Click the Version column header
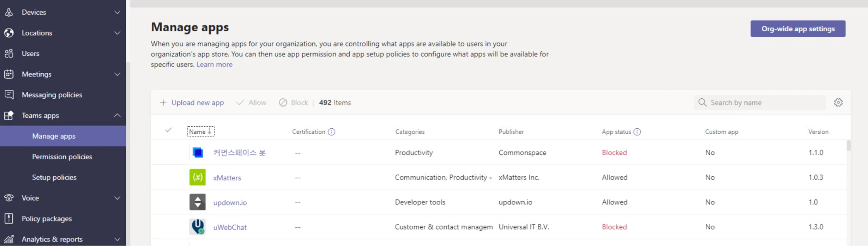The width and height of the screenshot is (868, 246). [x=818, y=132]
